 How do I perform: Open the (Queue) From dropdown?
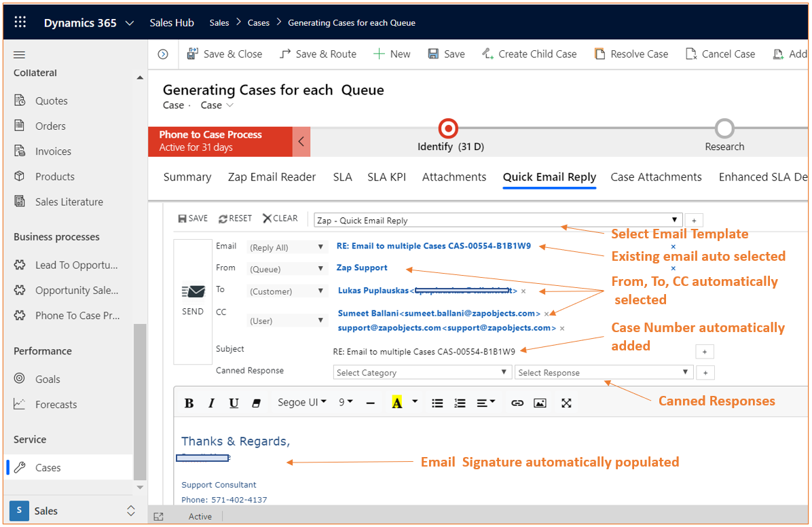click(287, 269)
